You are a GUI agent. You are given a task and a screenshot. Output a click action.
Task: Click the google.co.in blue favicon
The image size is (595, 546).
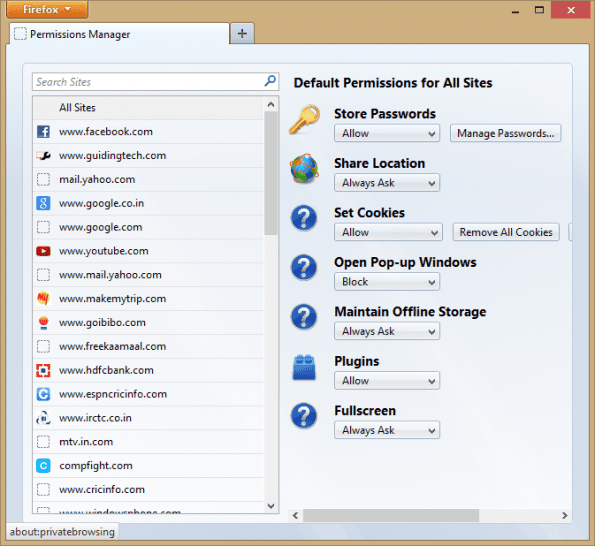point(43,203)
